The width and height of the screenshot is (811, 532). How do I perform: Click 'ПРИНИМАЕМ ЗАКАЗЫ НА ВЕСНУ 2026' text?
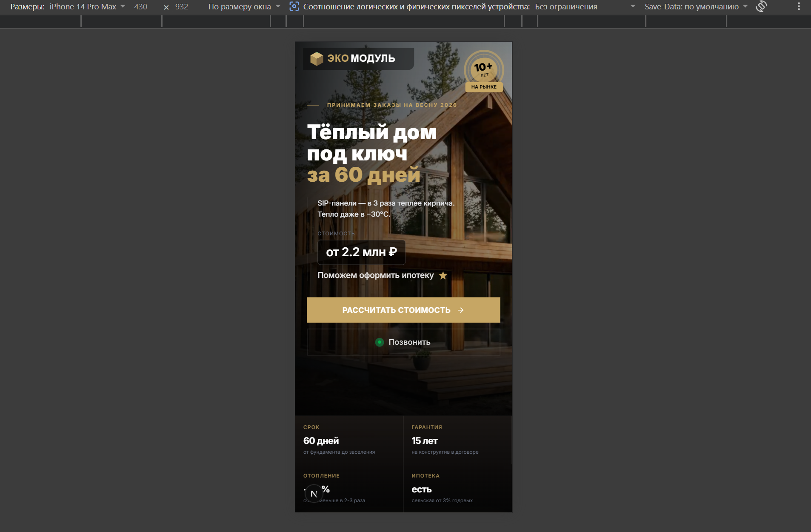coord(392,105)
